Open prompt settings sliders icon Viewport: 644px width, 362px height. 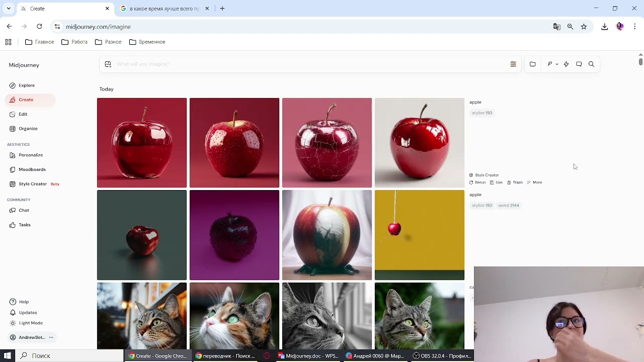[x=513, y=64]
